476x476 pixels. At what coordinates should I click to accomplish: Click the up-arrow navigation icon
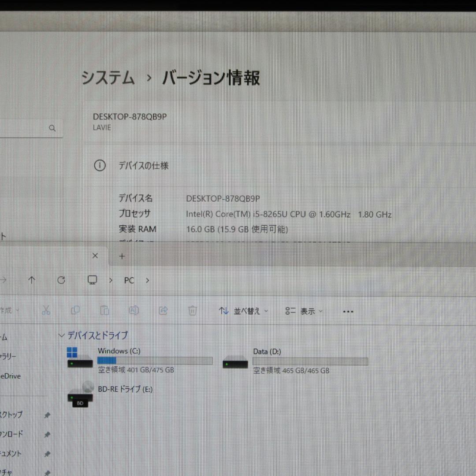[x=32, y=280]
